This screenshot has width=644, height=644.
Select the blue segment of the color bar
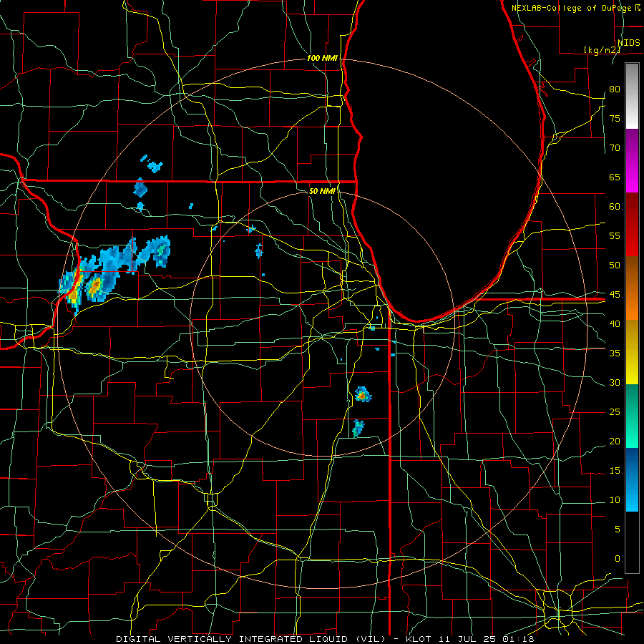pos(632,479)
